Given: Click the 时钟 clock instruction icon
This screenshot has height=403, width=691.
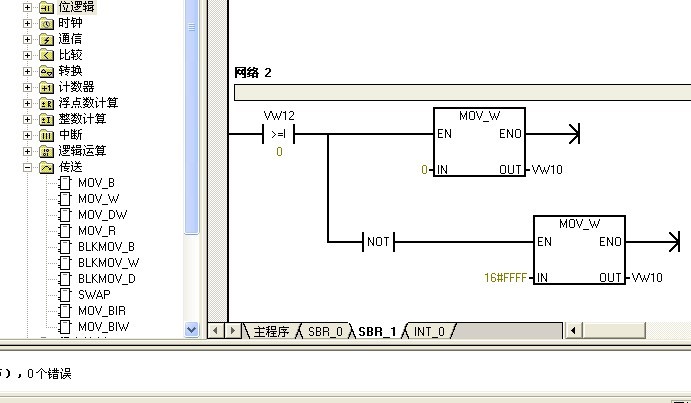Looking at the screenshot, I should [x=46, y=23].
